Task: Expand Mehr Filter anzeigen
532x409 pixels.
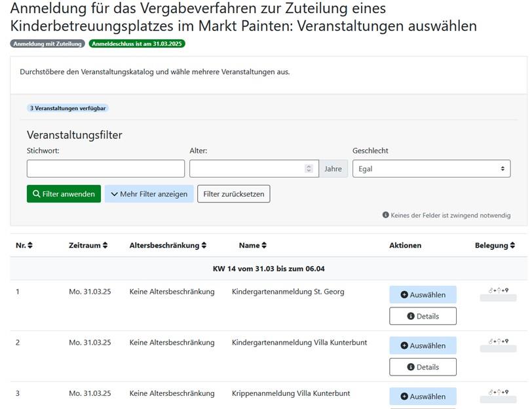Action: (149, 194)
